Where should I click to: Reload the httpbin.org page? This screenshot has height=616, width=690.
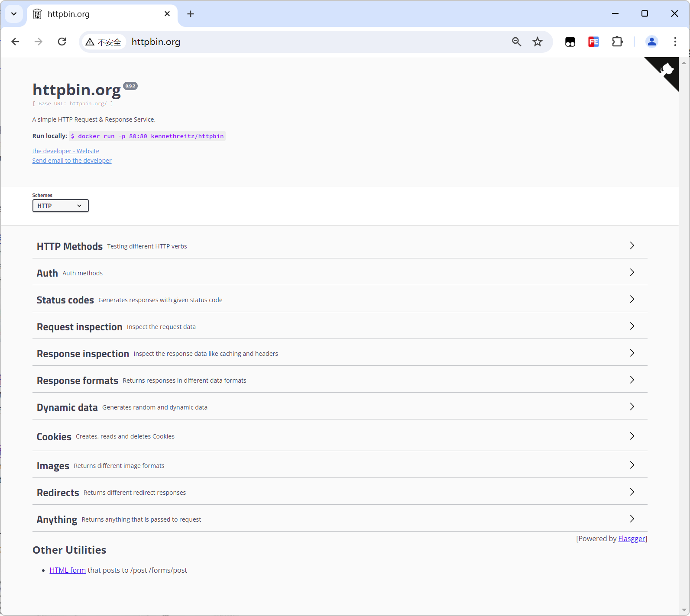pyautogui.click(x=62, y=42)
